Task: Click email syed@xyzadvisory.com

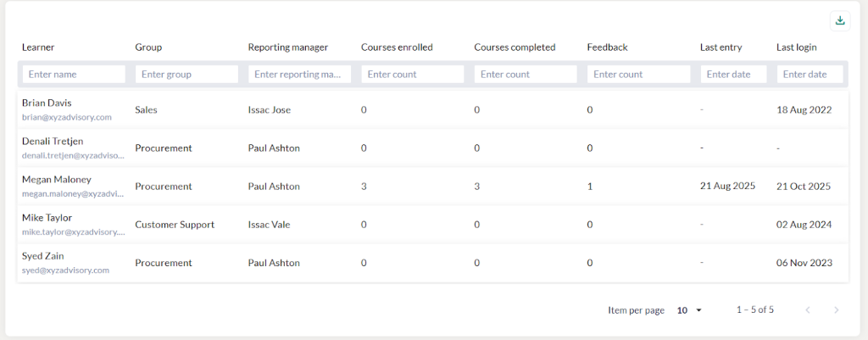Action: point(65,270)
